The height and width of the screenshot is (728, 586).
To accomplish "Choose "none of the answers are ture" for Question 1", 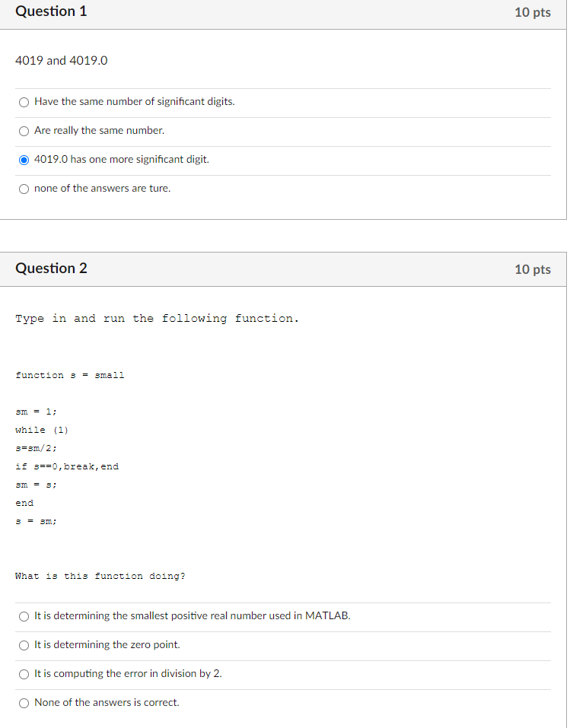I will coord(24,189).
